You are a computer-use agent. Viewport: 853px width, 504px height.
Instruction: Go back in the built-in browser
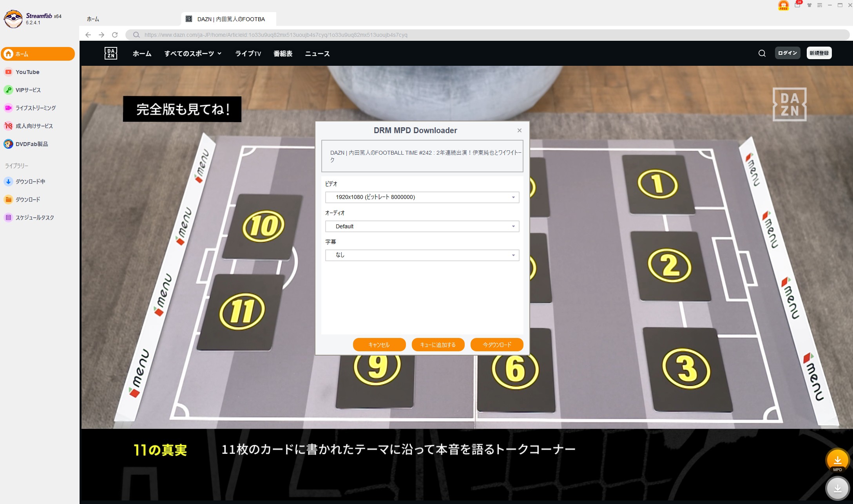pos(88,35)
